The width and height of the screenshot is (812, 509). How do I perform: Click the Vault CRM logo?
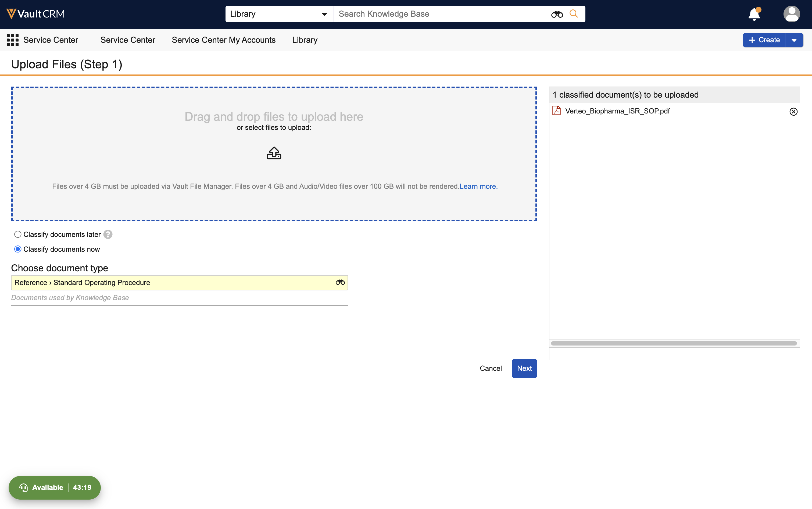pyautogui.click(x=36, y=14)
